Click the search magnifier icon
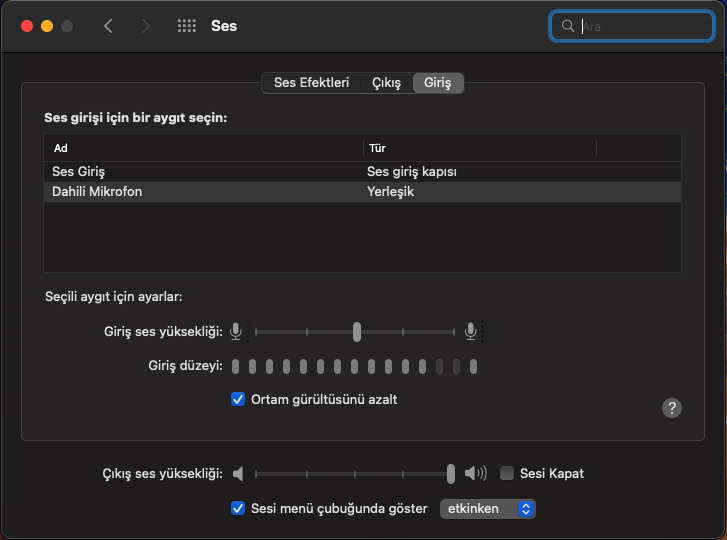 click(568, 26)
